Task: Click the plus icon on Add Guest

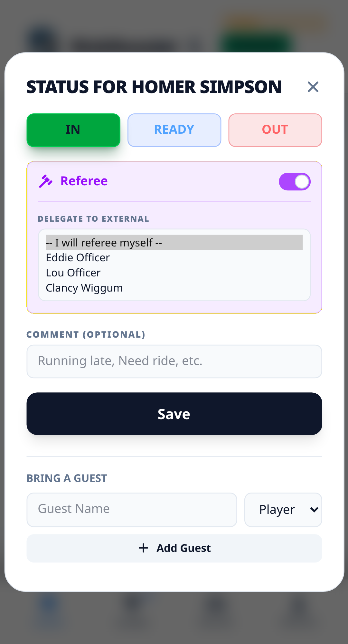Action: pyautogui.click(x=144, y=548)
